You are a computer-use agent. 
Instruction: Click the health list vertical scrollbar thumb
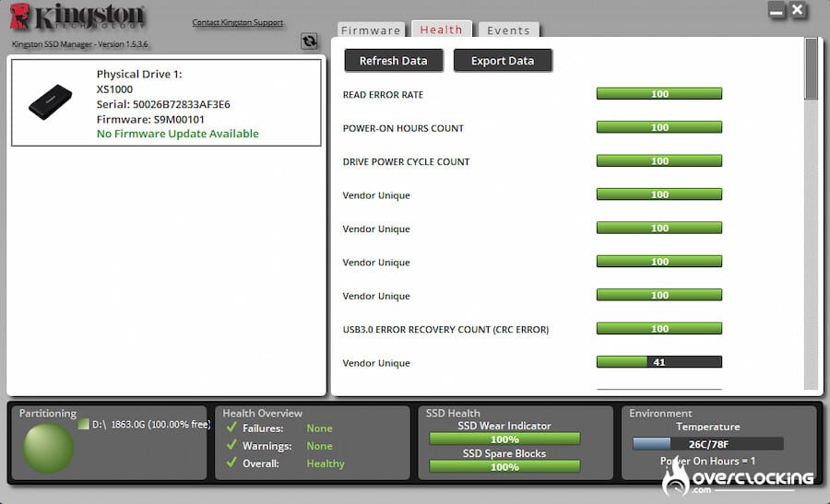pyautogui.click(x=811, y=68)
